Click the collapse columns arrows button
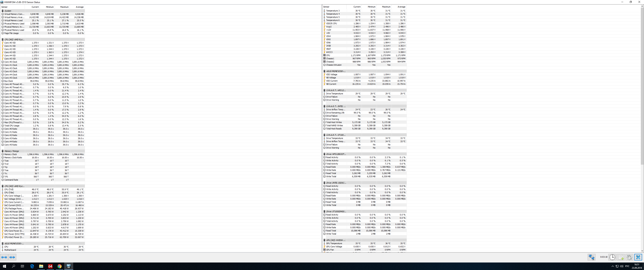644x270 pixels. point(12,257)
